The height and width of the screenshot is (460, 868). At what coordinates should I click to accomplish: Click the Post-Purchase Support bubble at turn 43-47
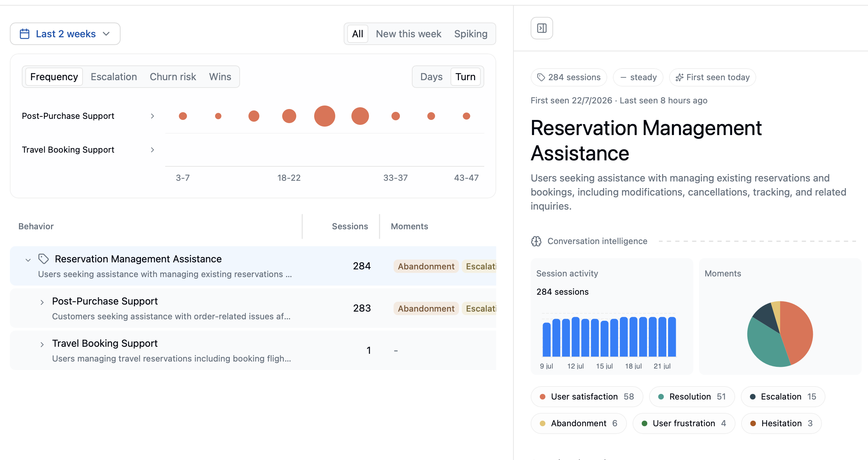(x=466, y=116)
